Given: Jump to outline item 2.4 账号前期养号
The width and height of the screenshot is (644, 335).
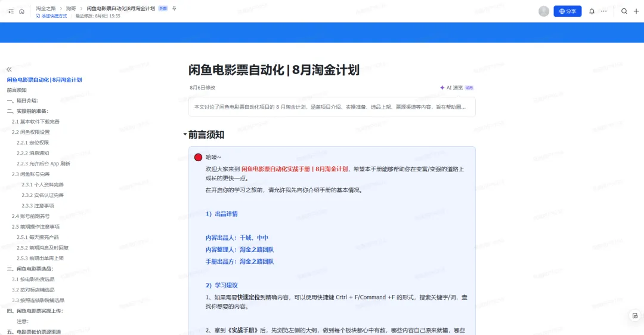Looking at the screenshot, I should tap(31, 216).
